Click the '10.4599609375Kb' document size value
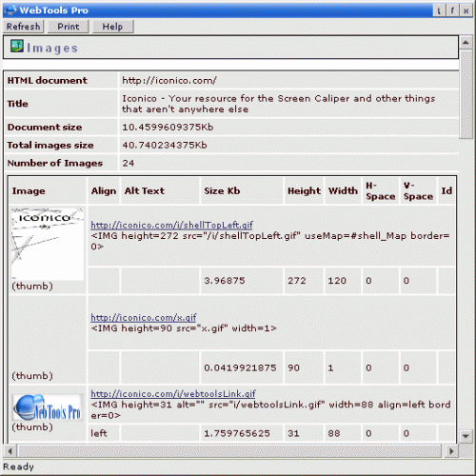 click(x=168, y=128)
